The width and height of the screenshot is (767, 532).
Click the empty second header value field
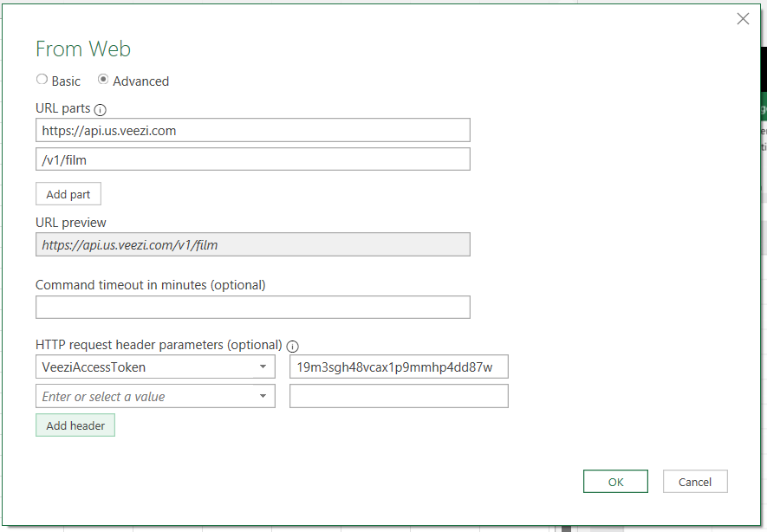[399, 395]
